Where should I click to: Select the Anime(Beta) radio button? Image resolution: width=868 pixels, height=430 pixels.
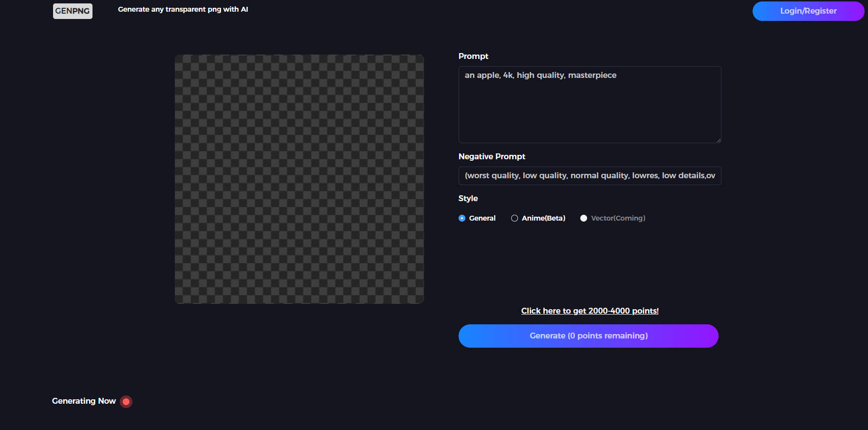point(515,218)
